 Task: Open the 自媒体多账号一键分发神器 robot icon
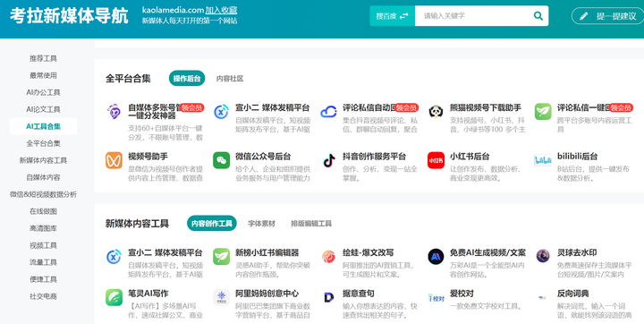[x=114, y=111]
